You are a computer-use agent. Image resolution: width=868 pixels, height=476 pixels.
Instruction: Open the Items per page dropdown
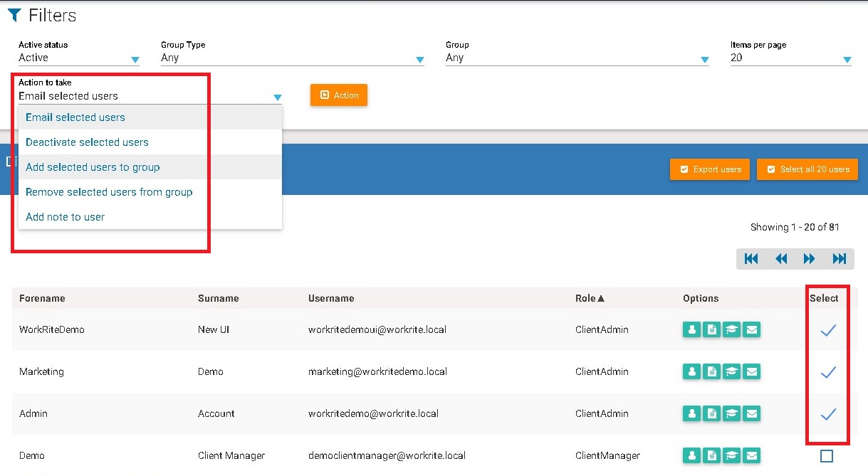pyautogui.click(x=790, y=58)
